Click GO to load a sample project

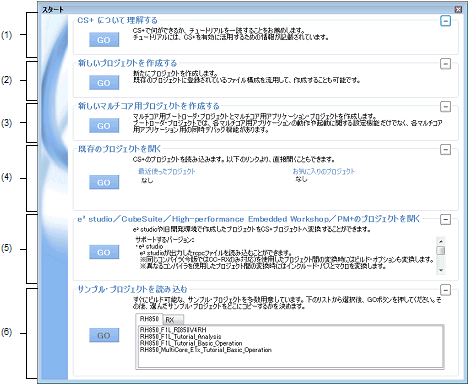104,335
